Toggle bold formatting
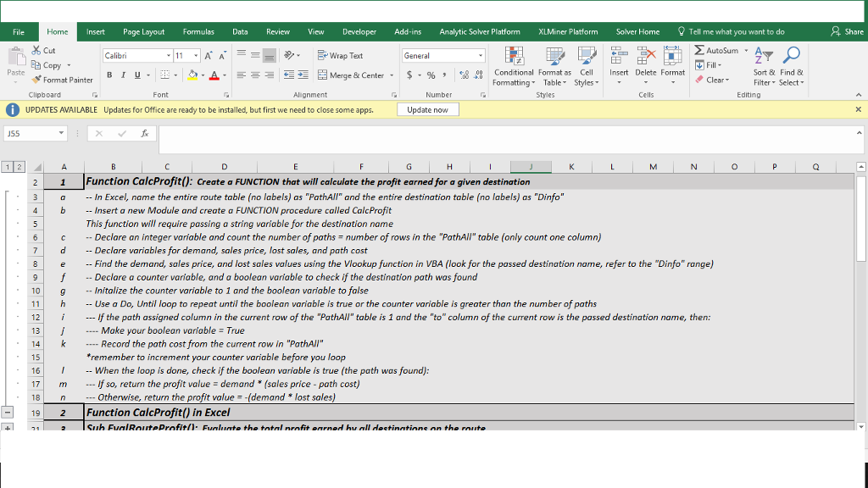The image size is (868, 488). (x=108, y=75)
